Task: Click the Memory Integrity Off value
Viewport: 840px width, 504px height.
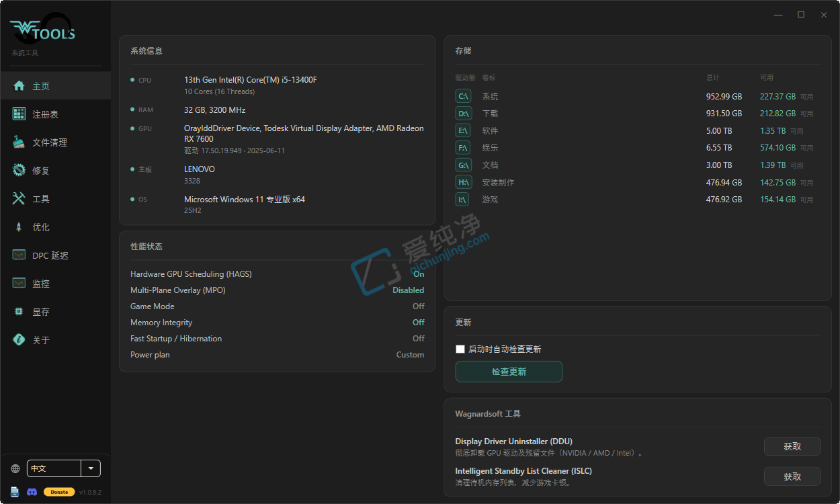Action: click(x=419, y=323)
